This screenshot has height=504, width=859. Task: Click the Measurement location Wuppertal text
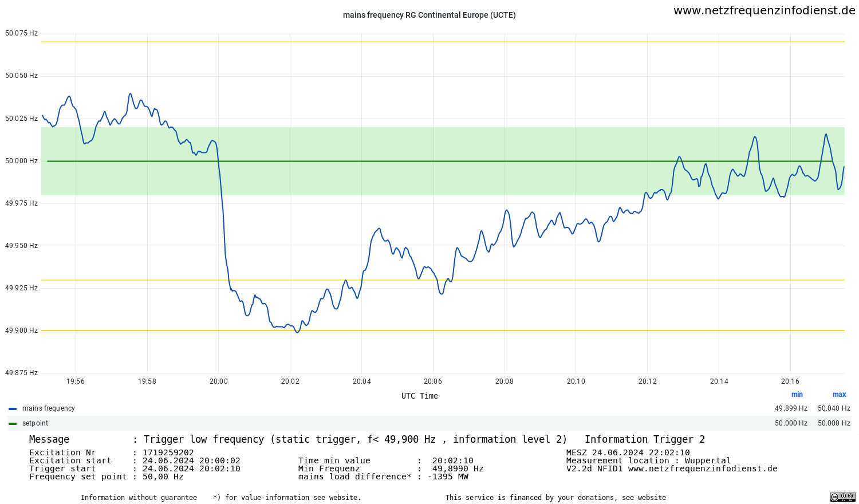tap(649, 460)
